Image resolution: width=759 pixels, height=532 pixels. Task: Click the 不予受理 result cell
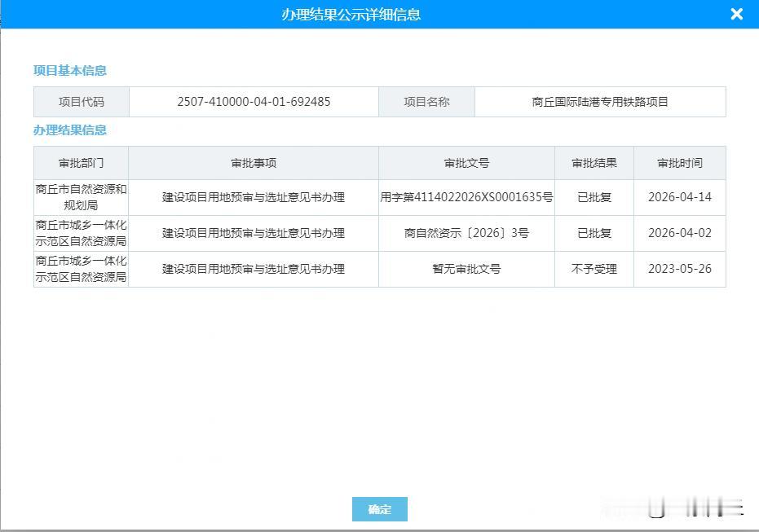click(594, 269)
